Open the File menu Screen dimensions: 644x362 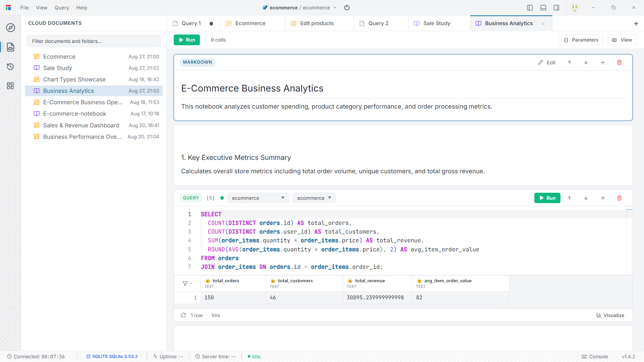tap(24, 8)
